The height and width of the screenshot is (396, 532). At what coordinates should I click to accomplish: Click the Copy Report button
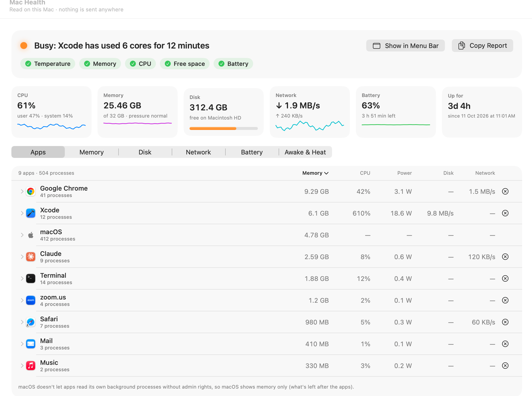click(x=482, y=46)
